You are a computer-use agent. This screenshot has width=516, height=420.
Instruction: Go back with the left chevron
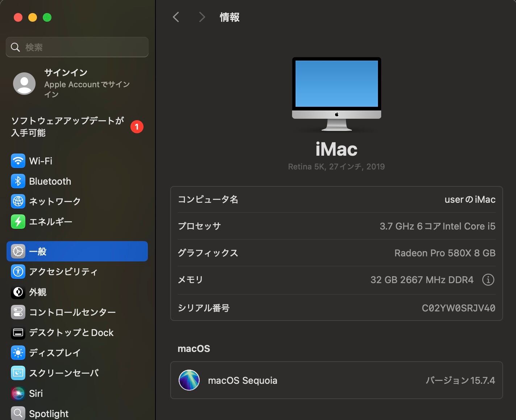(176, 17)
